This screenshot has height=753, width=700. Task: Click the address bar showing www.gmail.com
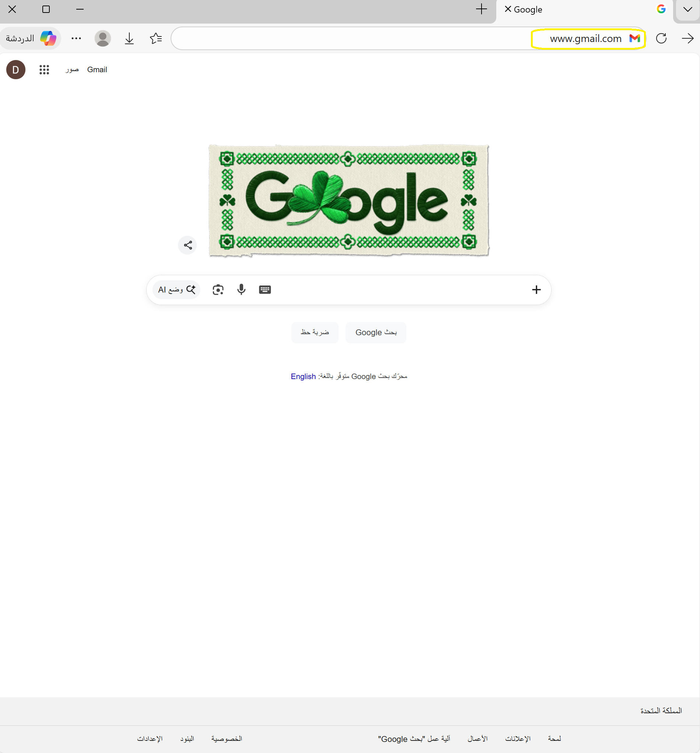(408, 38)
